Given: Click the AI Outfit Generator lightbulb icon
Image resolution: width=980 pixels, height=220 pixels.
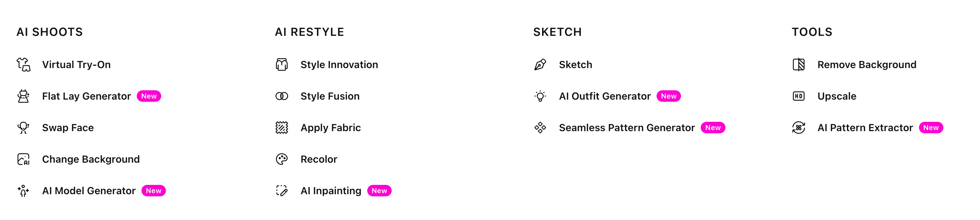Looking at the screenshot, I should (540, 96).
